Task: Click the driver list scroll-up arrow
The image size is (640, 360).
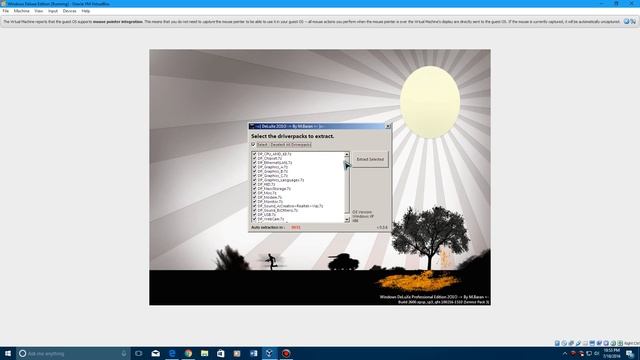Action: tap(347, 154)
